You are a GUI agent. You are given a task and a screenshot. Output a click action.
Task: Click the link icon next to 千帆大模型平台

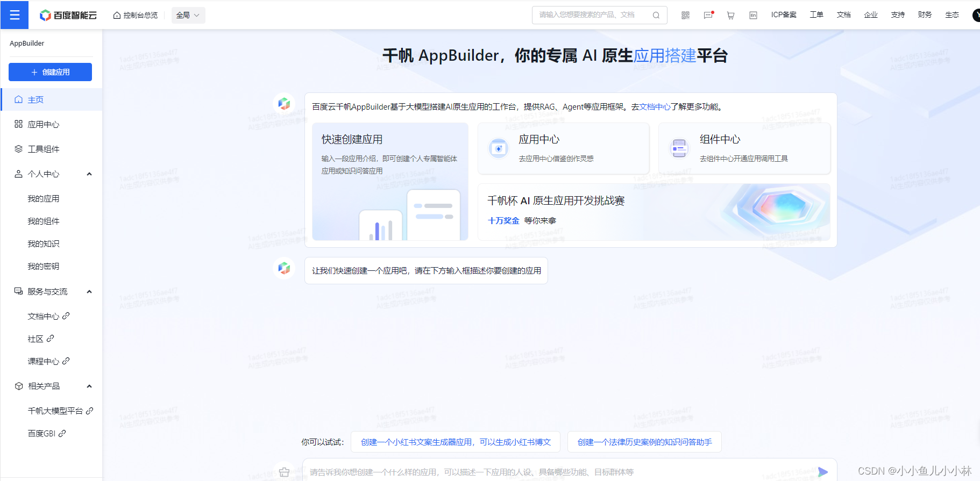click(x=90, y=411)
